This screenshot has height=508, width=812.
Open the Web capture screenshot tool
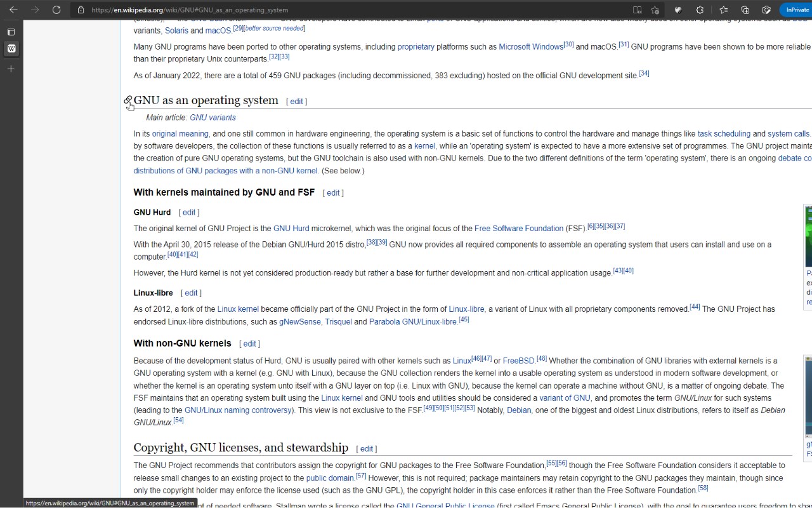(x=766, y=10)
